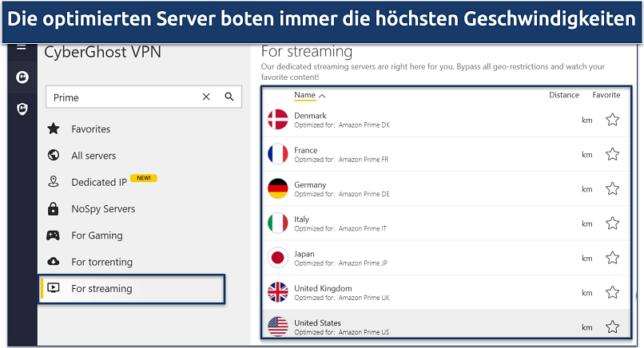Toggle favorite star for Germany server
The image size is (644, 348).
coord(612,189)
